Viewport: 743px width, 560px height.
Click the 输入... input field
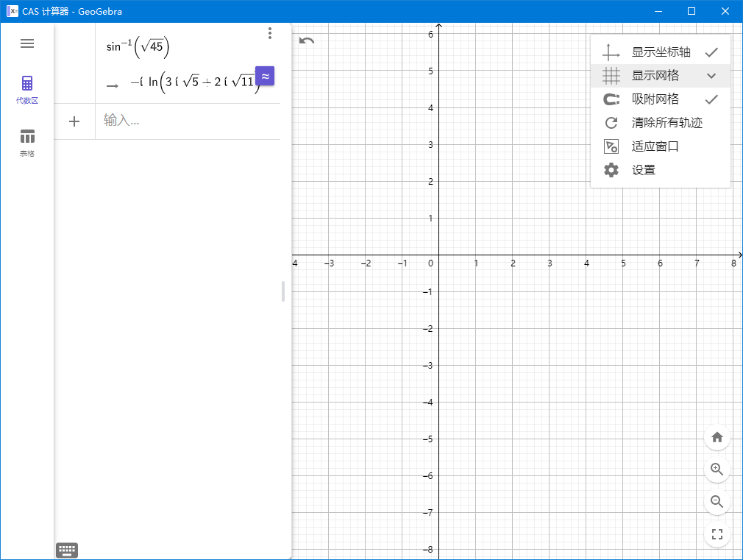pos(188,121)
